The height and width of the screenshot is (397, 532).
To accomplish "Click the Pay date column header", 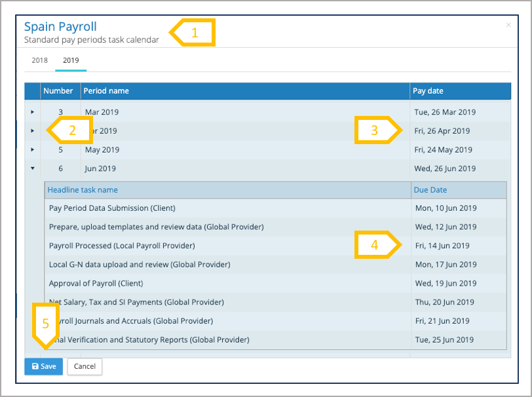I will click(428, 91).
